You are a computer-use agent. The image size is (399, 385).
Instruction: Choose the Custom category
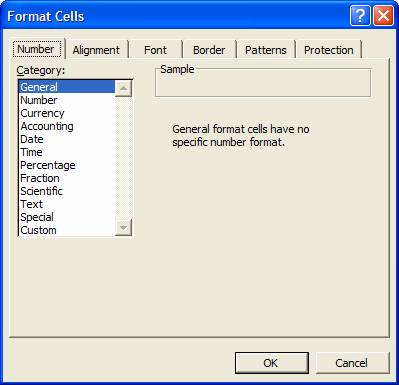(x=38, y=230)
